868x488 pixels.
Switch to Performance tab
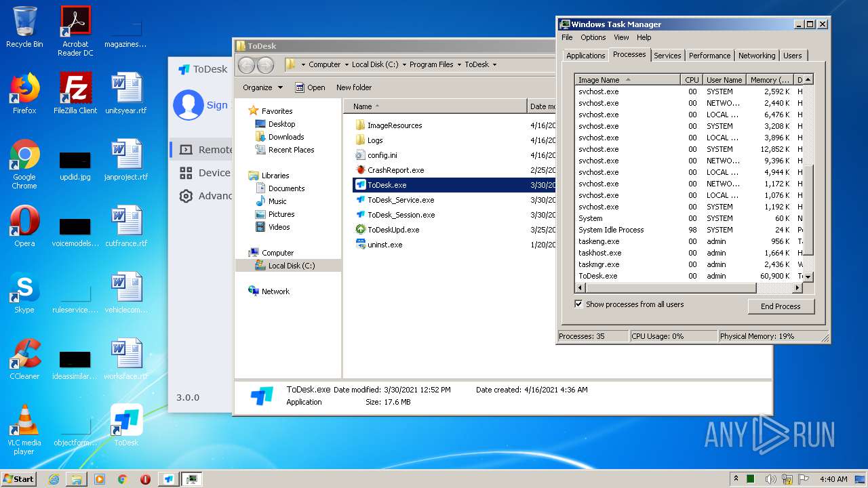709,56
